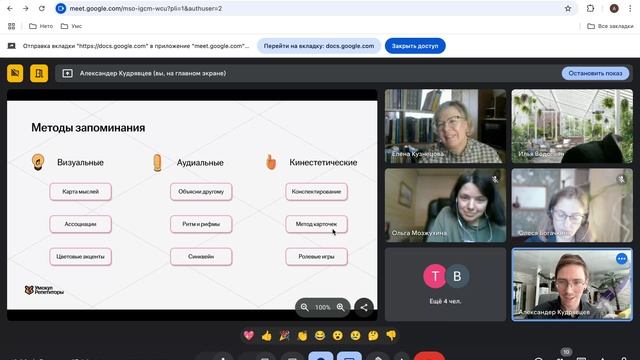Click the Закрыть доступ button
The height and width of the screenshot is (360, 640).
(415, 46)
